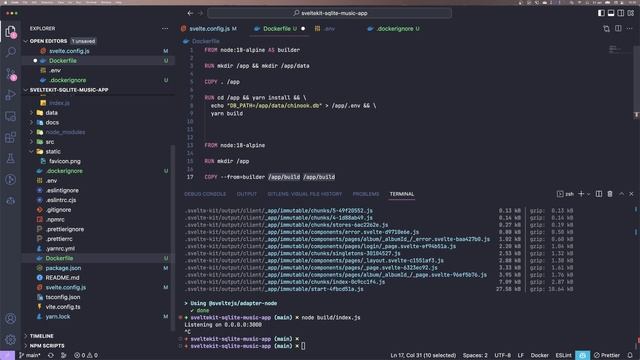Expand the Timeline section

[41, 336]
